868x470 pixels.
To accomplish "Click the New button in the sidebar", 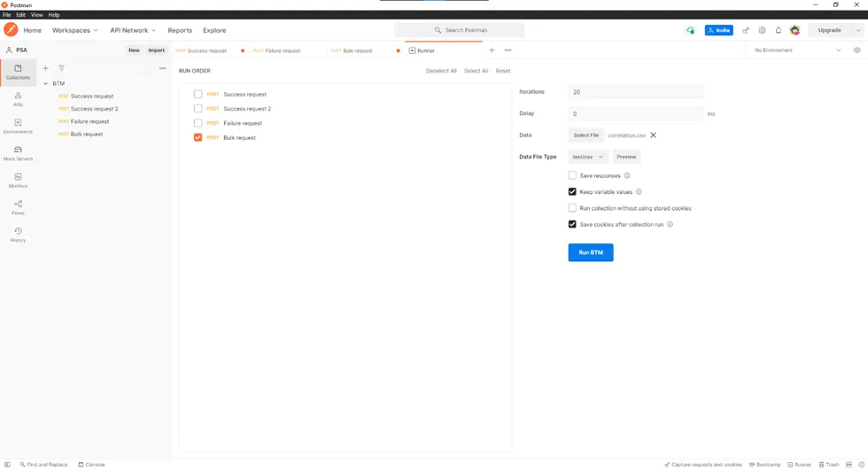I will tap(134, 50).
